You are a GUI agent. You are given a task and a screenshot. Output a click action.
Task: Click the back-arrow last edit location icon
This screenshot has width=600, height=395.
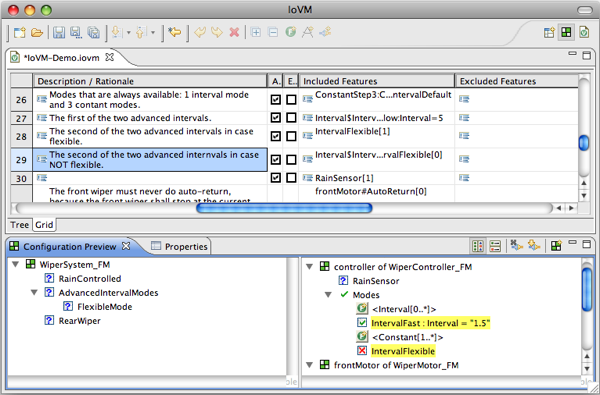tap(175, 33)
